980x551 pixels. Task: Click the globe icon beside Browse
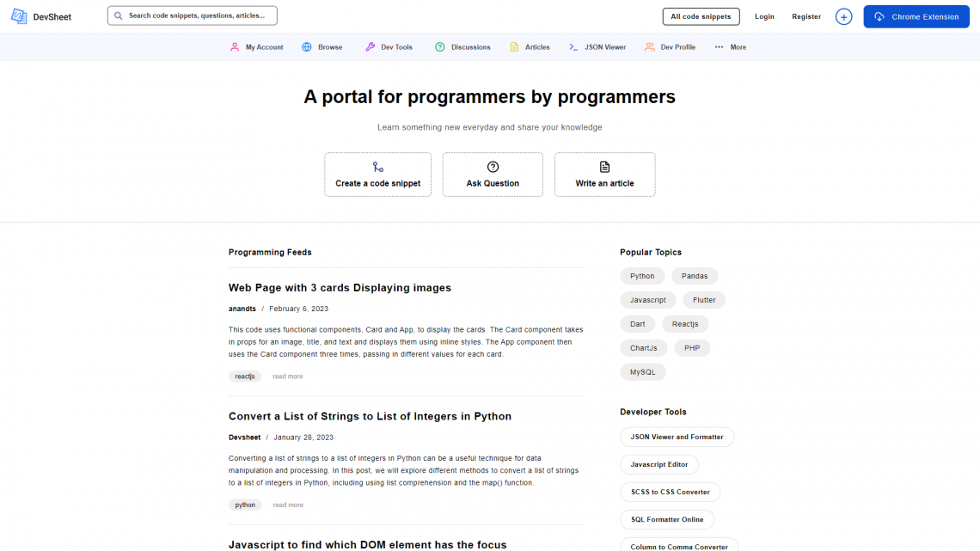[307, 47]
